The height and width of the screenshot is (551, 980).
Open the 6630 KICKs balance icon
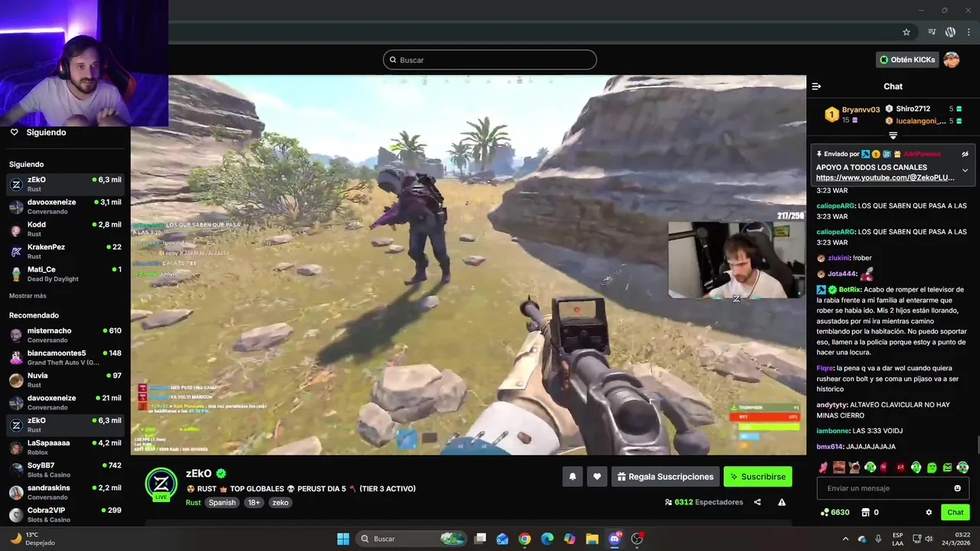point(825,512)
